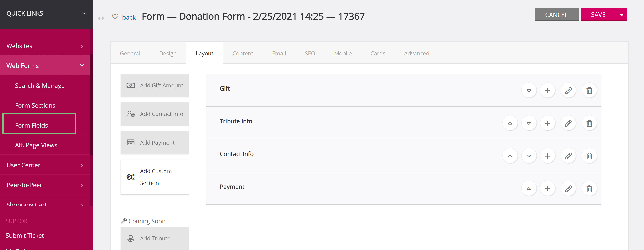Image resolution: width=644 pixels, height=250 pixels.
Task: Move Tribute Info section down
Action: tap(529, 123)
